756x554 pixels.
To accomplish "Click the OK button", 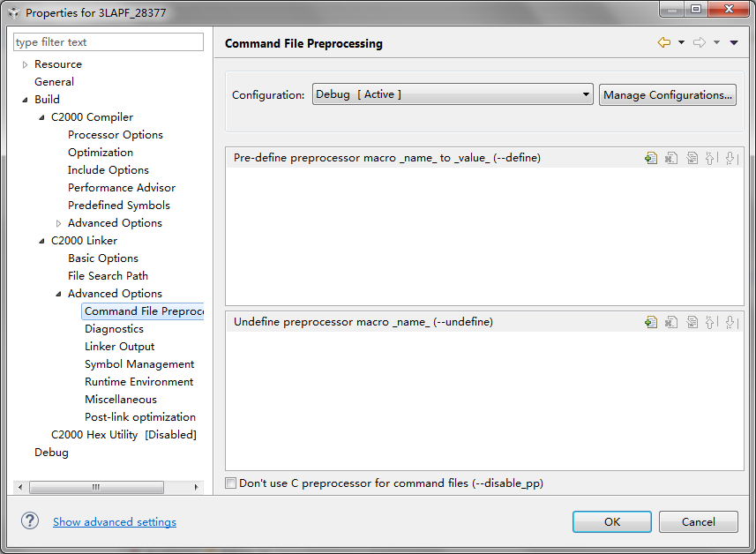I will (x=612, y=522).
